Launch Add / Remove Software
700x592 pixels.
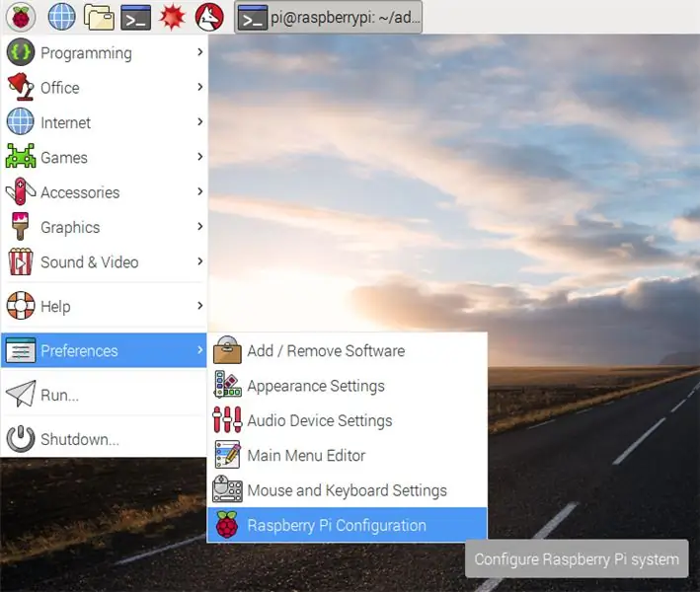[348, 350]
